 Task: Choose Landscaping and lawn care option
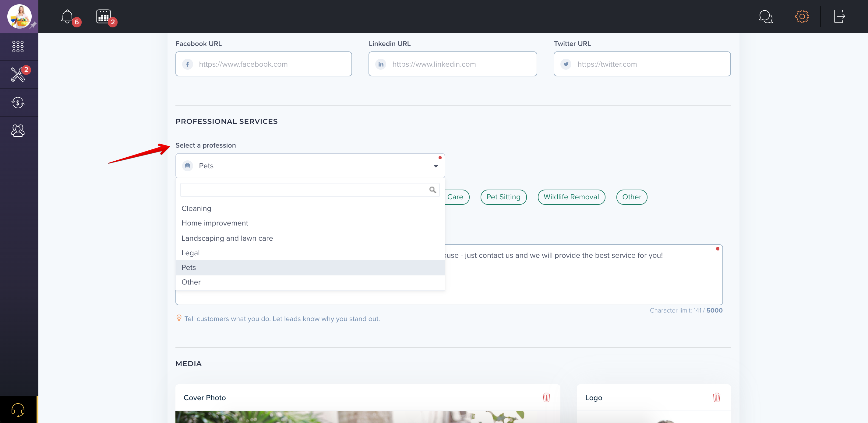tap(310, 238)
